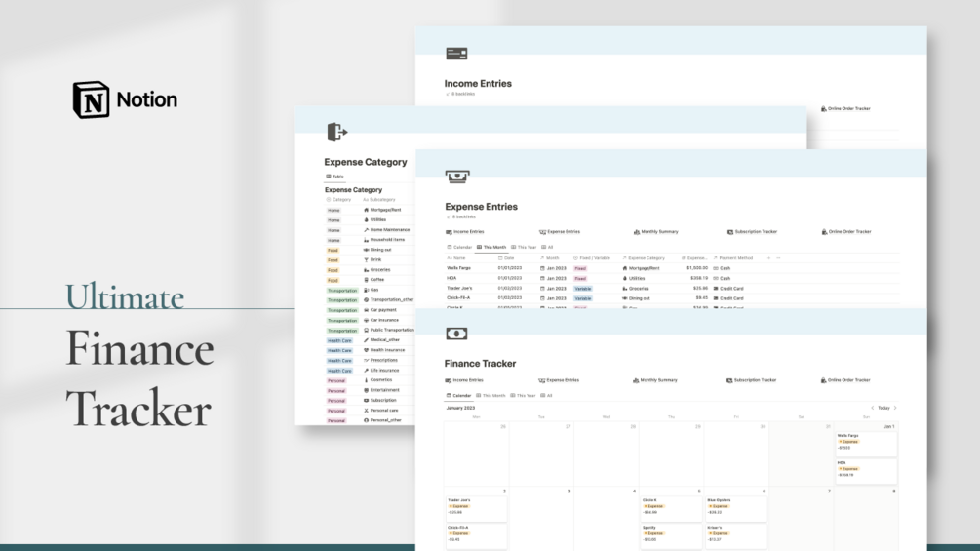Click the Variable tag in the Trader Joe's row

coord(583,289)
